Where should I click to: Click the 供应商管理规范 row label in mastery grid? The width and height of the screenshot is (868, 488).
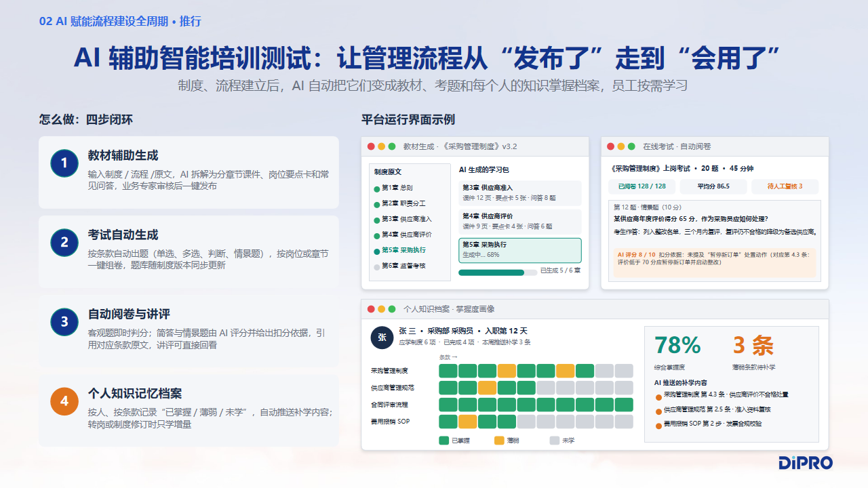[x=393, y=388]
